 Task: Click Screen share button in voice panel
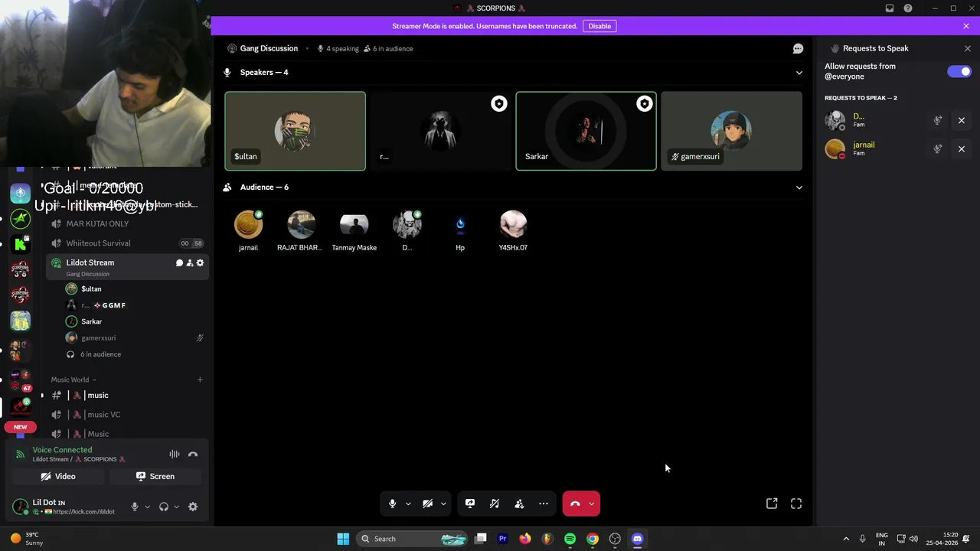(155, 476)
